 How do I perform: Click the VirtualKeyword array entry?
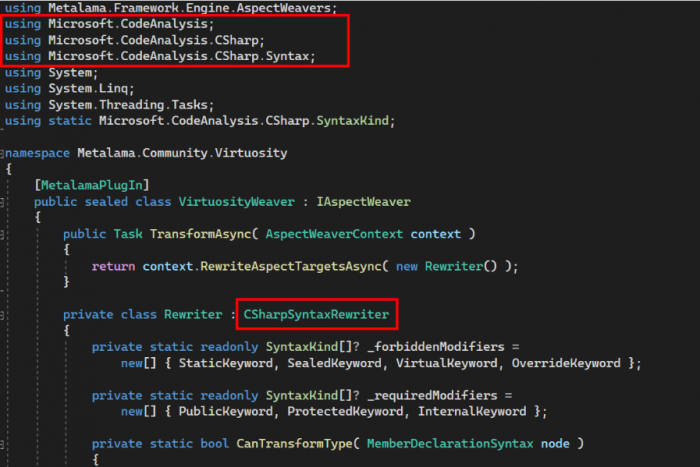[446, 363]
